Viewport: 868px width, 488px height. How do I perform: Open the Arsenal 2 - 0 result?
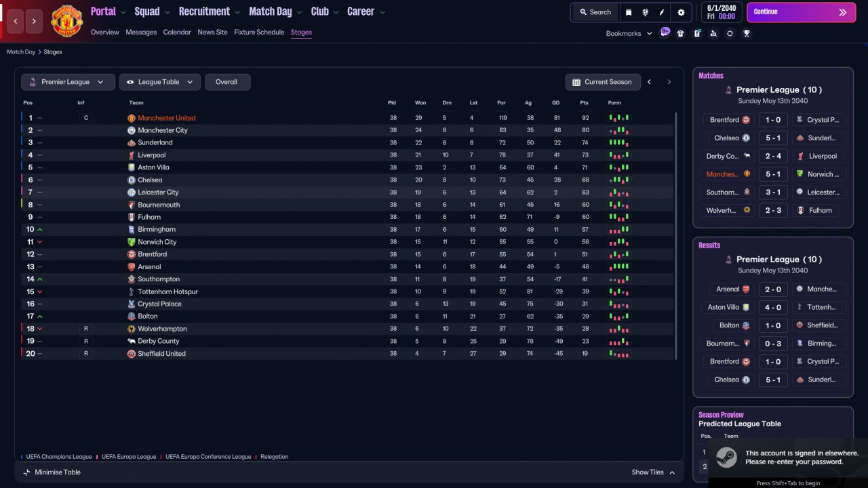pyautogui.click(x=773, y=289)
